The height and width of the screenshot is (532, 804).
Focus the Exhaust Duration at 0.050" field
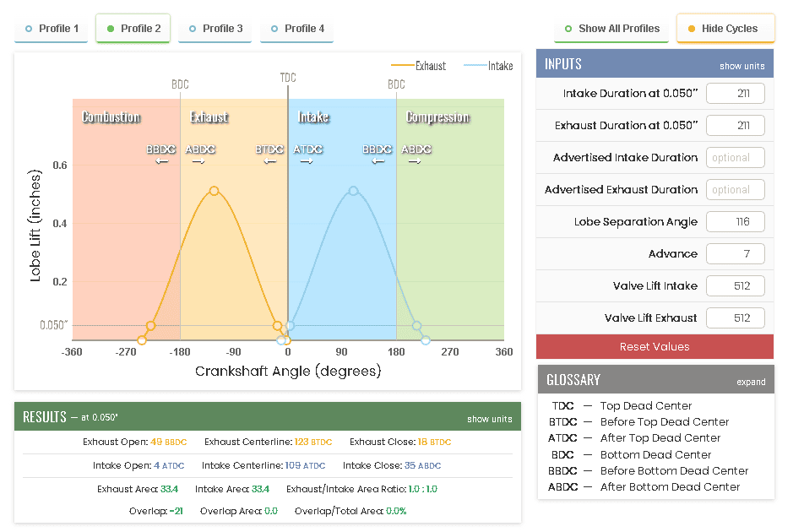[736, 126]
